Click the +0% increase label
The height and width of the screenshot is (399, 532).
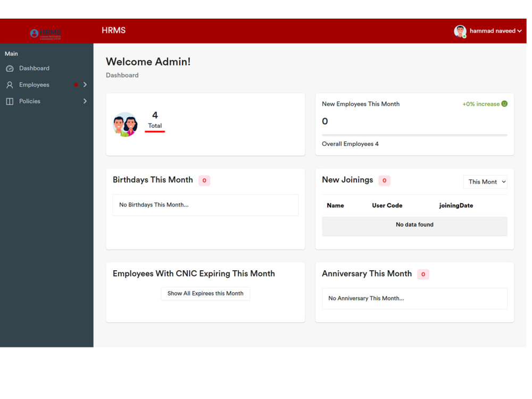(481, 104)
